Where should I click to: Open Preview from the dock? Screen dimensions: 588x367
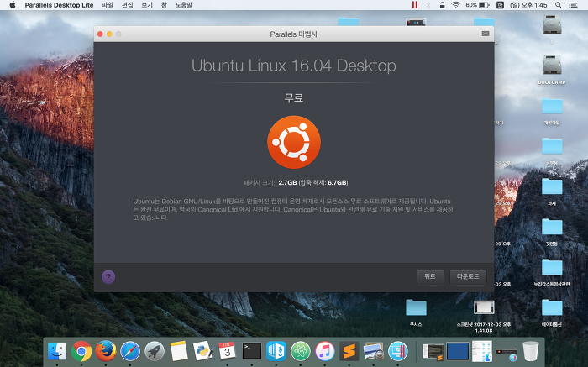pos(374,352)
